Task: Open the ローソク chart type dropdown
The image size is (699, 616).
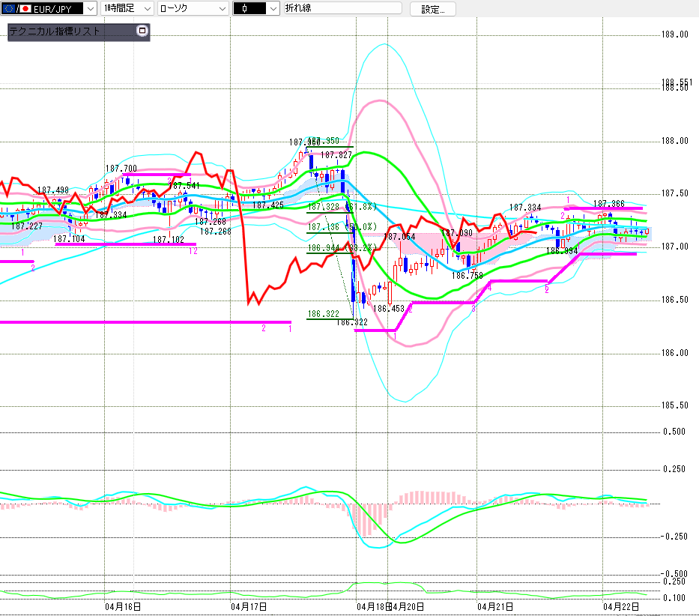Action: [x=223, y=9]
